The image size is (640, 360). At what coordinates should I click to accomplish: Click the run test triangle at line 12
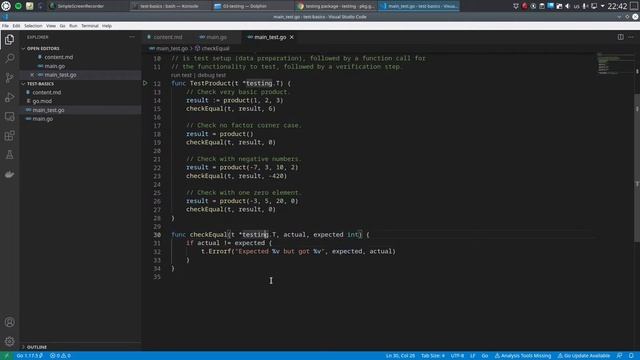pyautogui.click(x=145, y=83)
